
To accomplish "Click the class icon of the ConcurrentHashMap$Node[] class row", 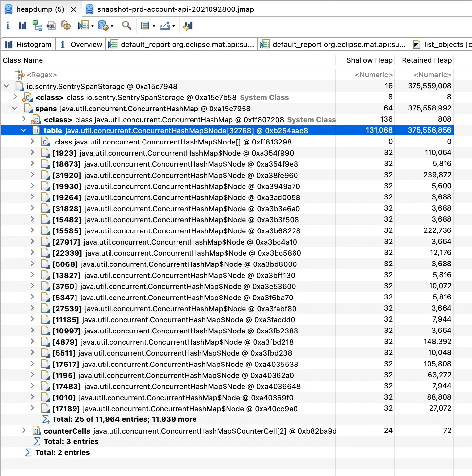I will click(45, 142).
